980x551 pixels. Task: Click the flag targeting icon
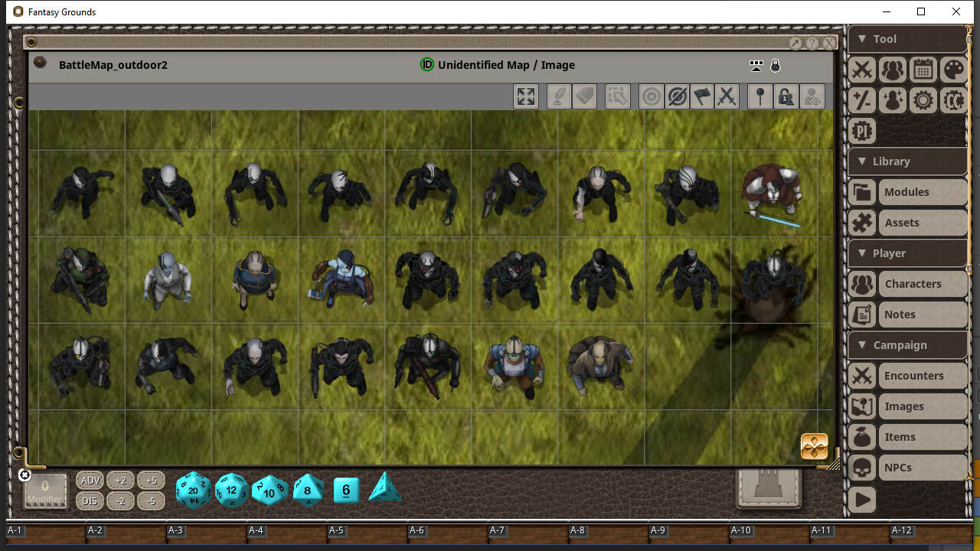(701, 96)
